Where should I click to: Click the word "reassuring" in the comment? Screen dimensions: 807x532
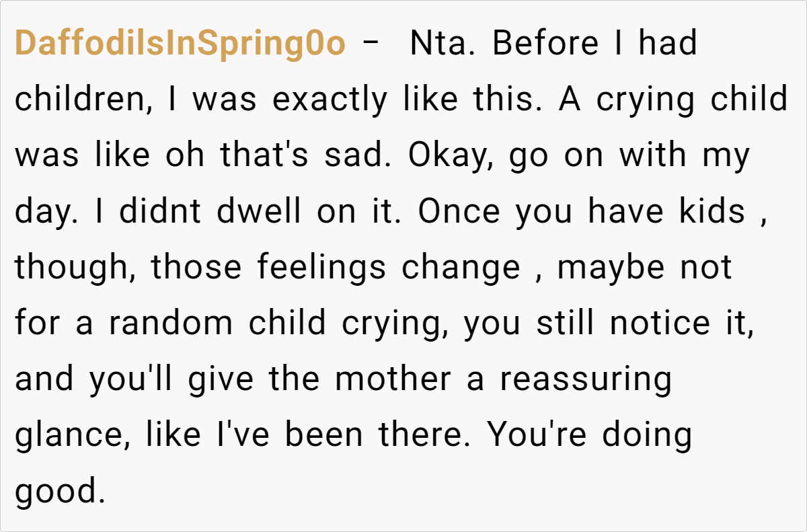[585, 379]
